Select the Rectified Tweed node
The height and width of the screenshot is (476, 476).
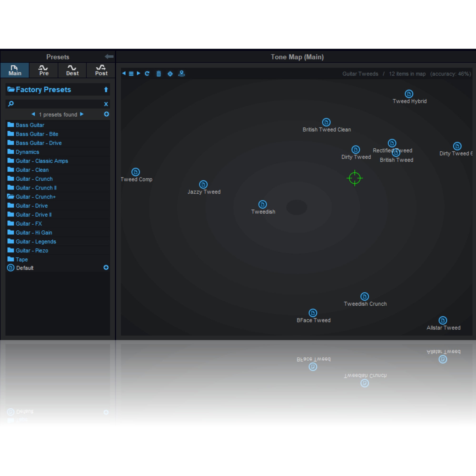click(x=392, y=143)
